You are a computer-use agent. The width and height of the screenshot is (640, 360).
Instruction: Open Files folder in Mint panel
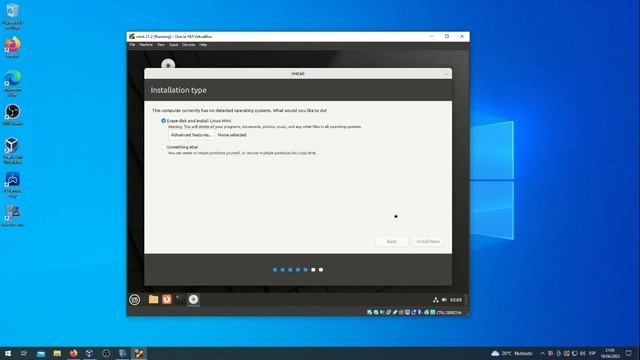153,300
